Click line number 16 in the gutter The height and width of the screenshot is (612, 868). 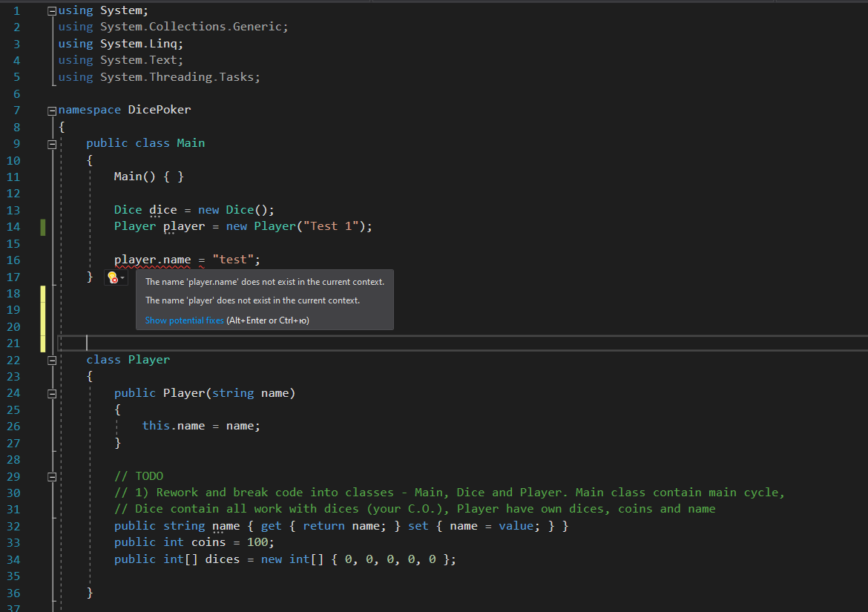tap(13, 260)
